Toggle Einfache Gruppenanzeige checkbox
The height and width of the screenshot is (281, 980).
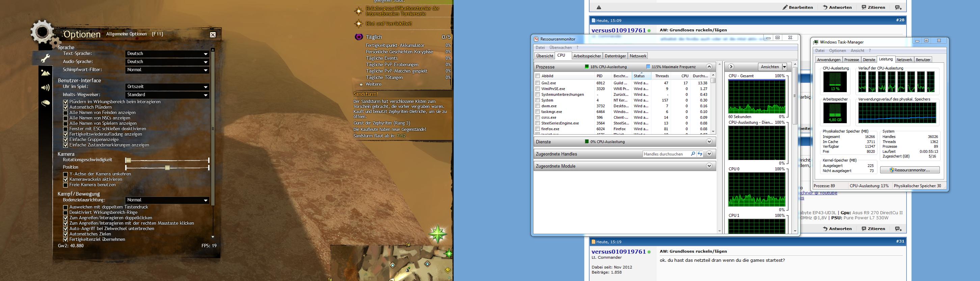click(65, 140)
